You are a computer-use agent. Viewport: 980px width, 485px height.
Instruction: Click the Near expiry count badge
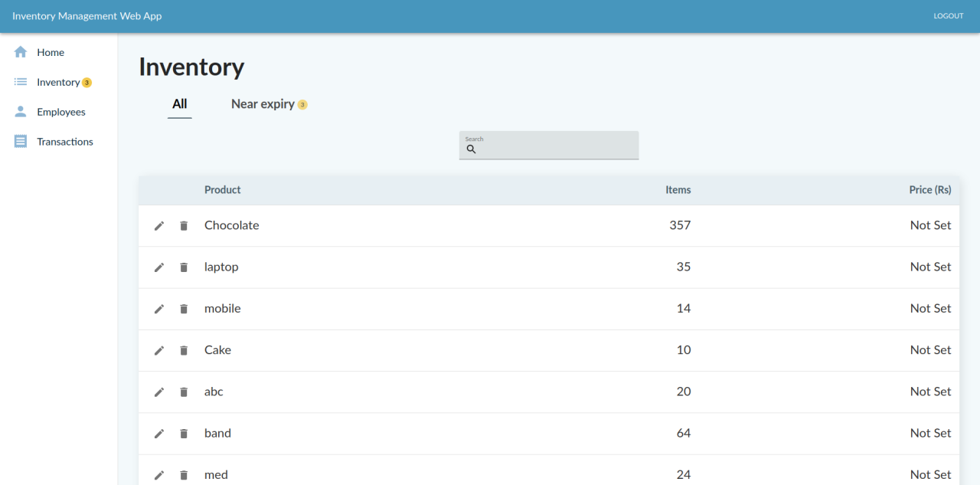pos(302,103)
